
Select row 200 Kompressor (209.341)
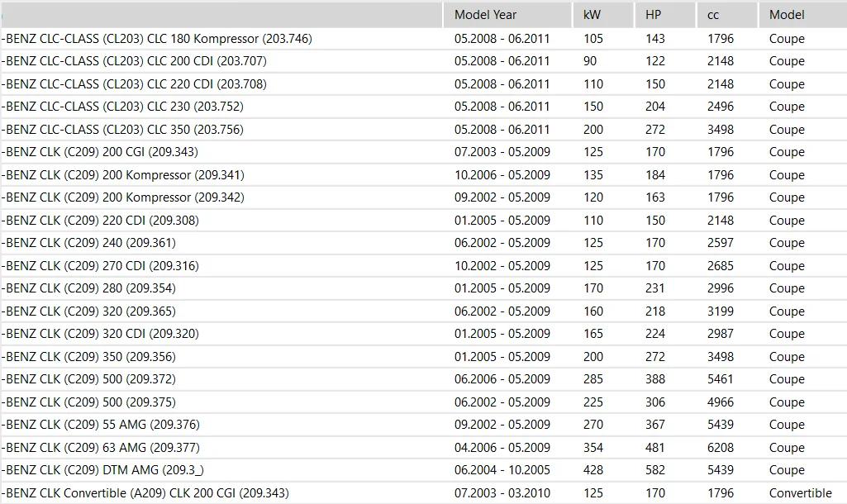pyautogui.click(x=423, y=175)
